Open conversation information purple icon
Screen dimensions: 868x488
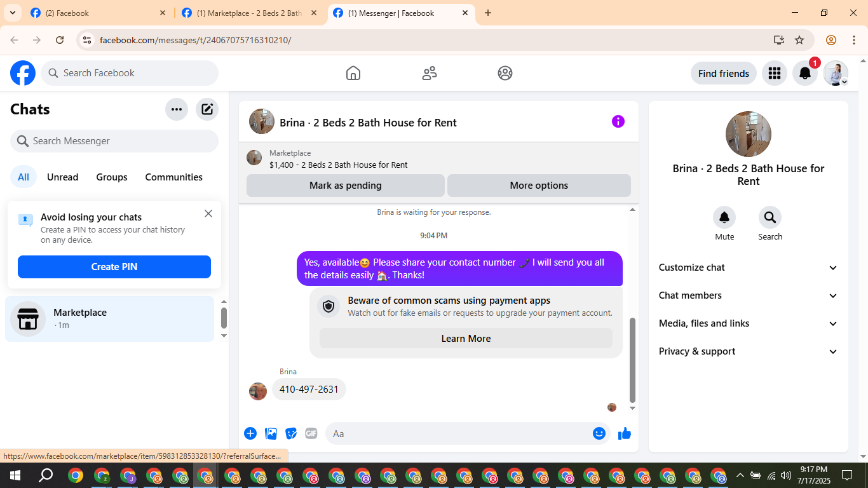click(618, 121)
